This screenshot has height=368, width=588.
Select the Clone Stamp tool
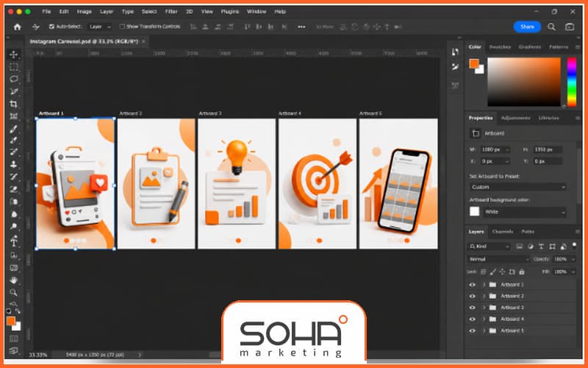pyautogui.click(x=14, y=164)
